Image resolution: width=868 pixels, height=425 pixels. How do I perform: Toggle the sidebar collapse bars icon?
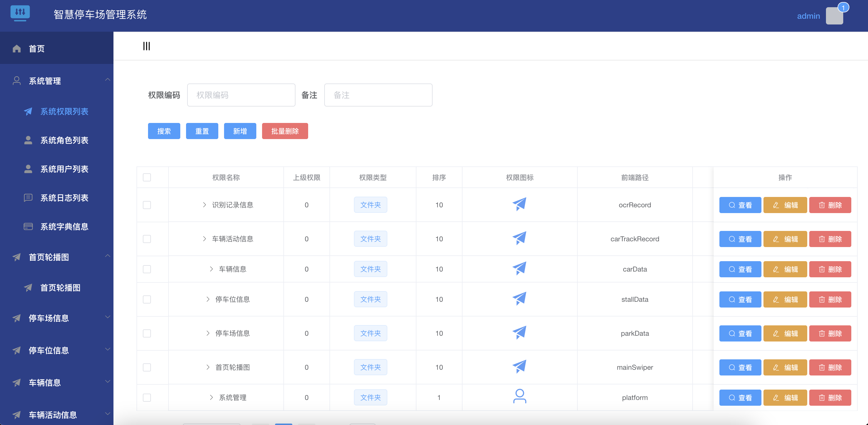(146, 46)
